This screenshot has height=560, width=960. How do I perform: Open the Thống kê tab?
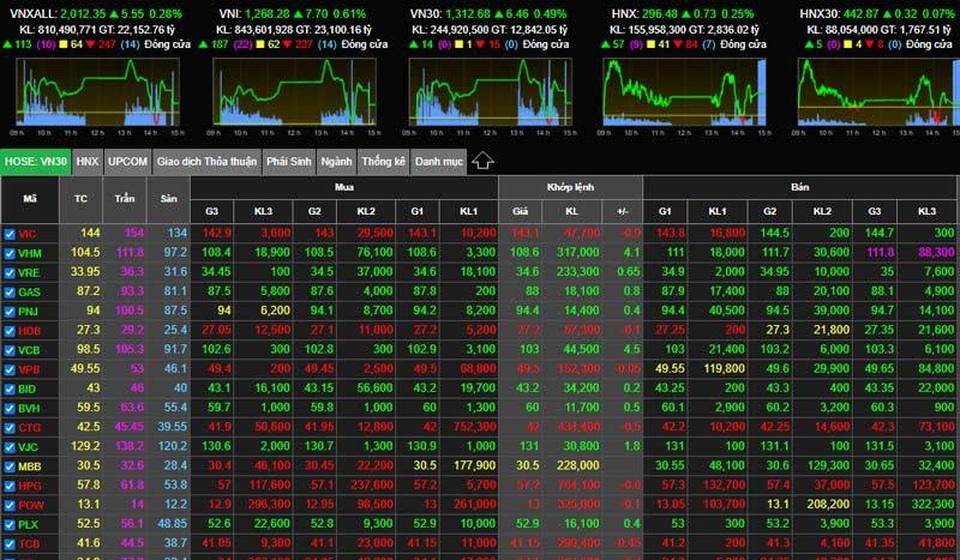(383, 162)
